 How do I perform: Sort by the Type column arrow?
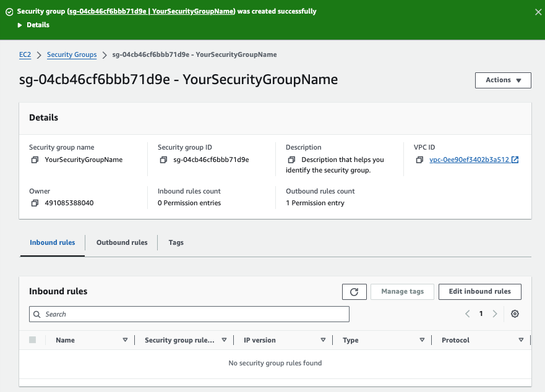coord(422,340)
